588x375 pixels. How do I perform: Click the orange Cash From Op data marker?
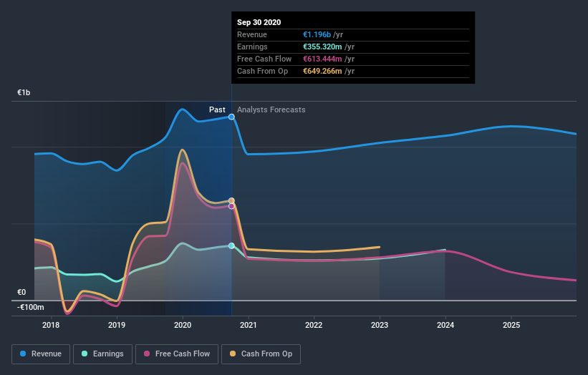231,201
